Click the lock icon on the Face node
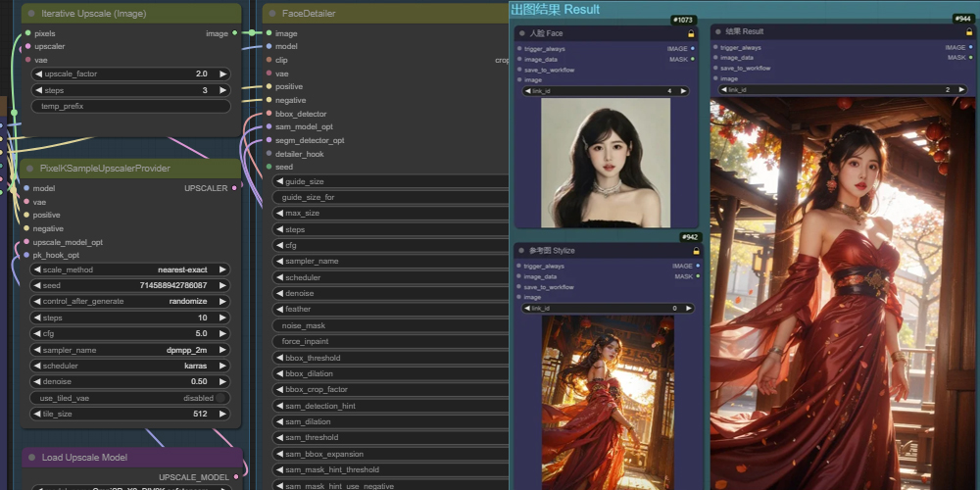The width and height of the screenshot is (980, 490). pyautogui.click(x=691, y=33)
